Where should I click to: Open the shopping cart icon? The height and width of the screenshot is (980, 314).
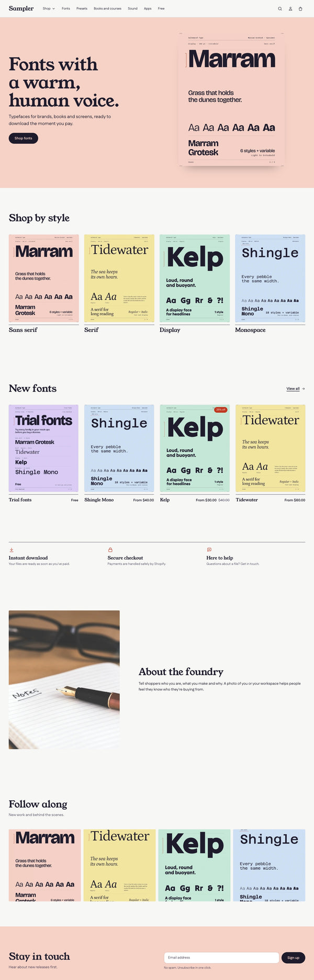[300, 8]
